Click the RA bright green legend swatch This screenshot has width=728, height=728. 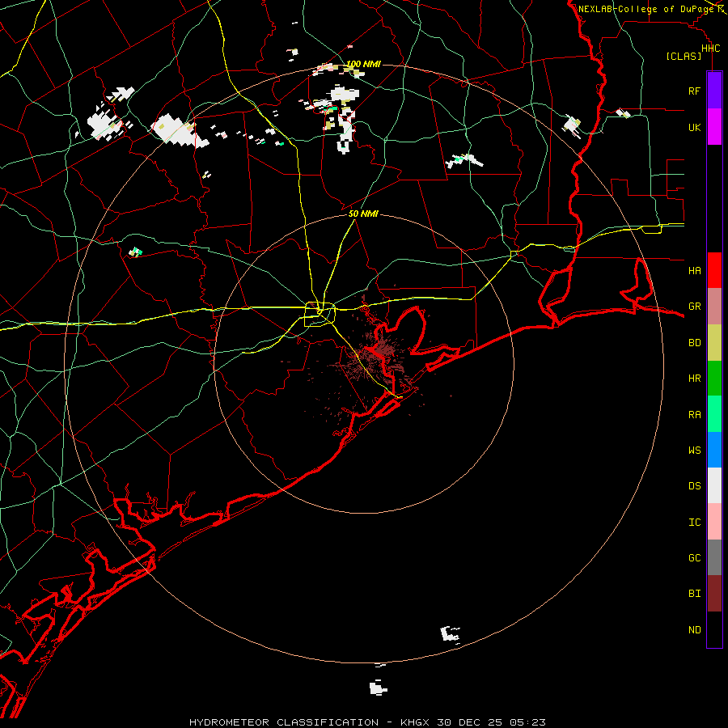click(x=714, y=414)
